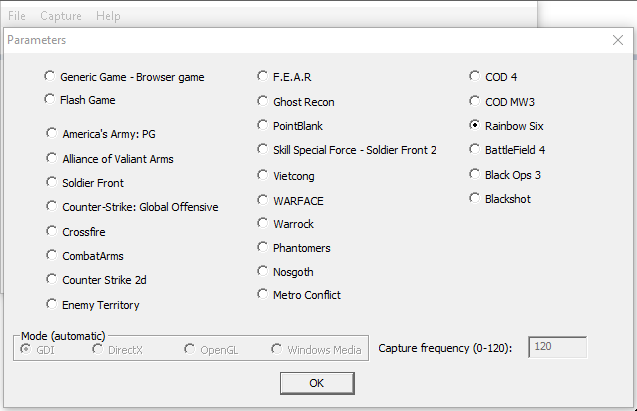Open the Capture menu

point(61,16)
